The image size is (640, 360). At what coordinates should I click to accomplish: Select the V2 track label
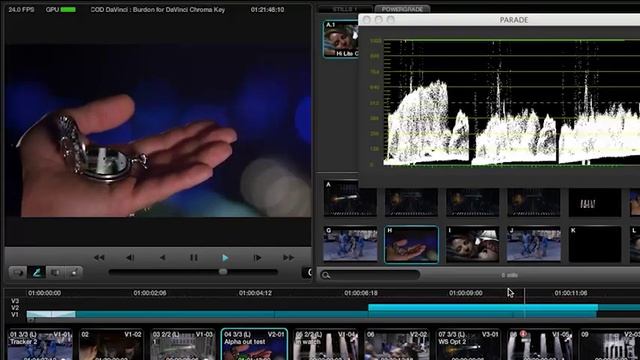click(x=15, y=308)
